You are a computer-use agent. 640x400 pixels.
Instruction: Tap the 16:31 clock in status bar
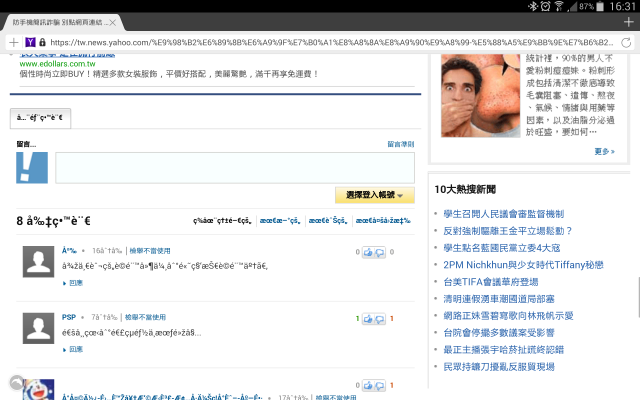[622, 6]
